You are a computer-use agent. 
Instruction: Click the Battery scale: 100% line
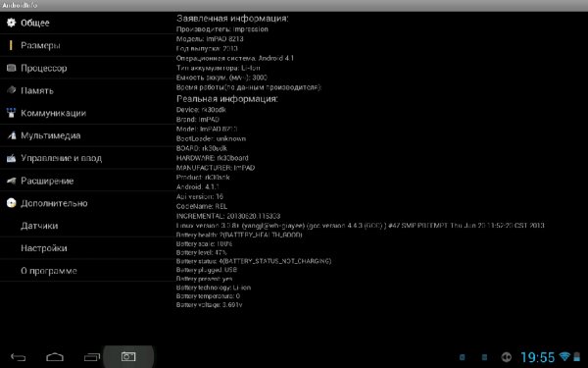[x=204, y=243]
